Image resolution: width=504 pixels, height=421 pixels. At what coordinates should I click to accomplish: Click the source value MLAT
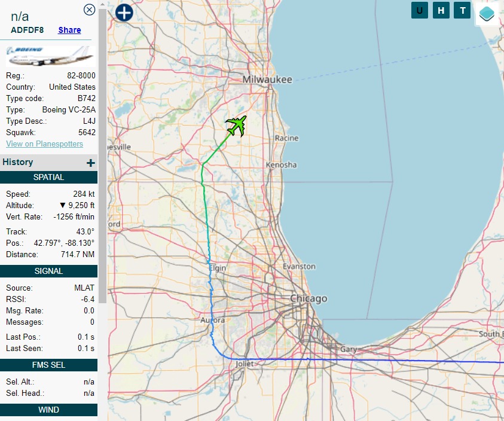point(84,288)
